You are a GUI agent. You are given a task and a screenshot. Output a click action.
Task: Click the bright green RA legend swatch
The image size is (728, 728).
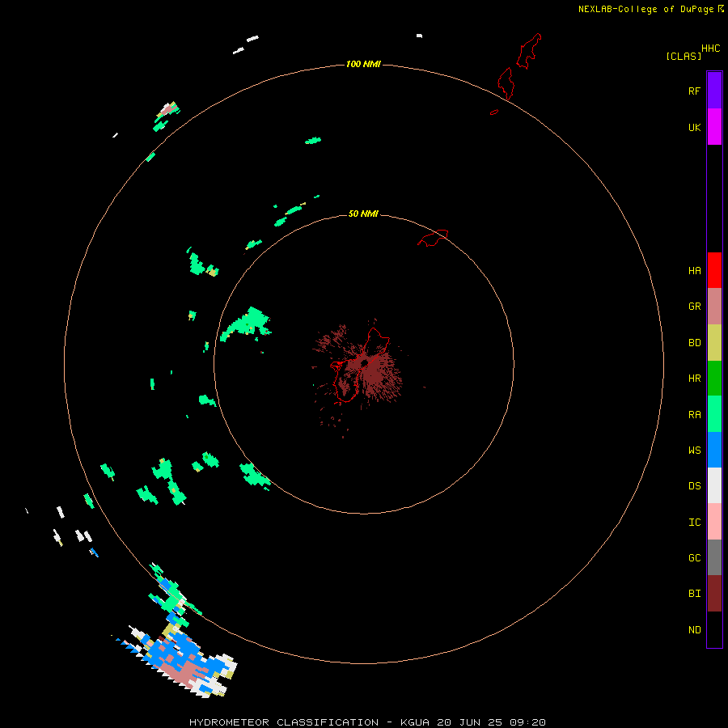pos(714,414)
